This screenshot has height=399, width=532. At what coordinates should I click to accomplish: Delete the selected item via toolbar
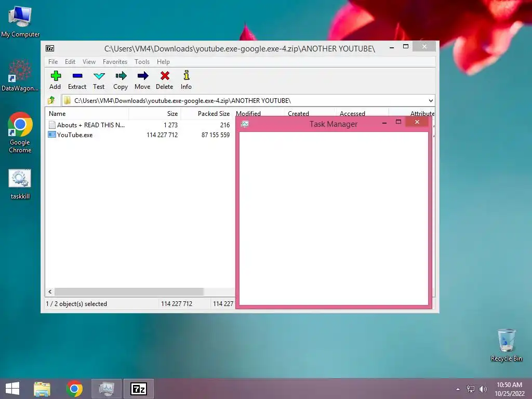[165, 80]
